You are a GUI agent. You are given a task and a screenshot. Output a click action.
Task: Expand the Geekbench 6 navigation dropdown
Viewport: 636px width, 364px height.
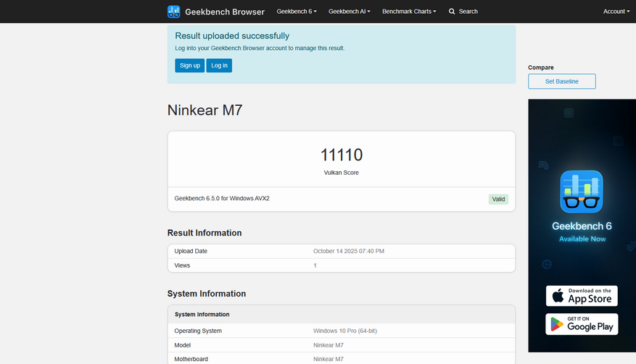[x=297, y=12]
